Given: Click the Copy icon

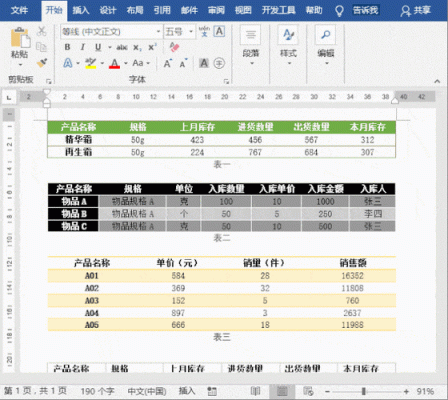Looking at the screenshot, I should pos(41,47).
